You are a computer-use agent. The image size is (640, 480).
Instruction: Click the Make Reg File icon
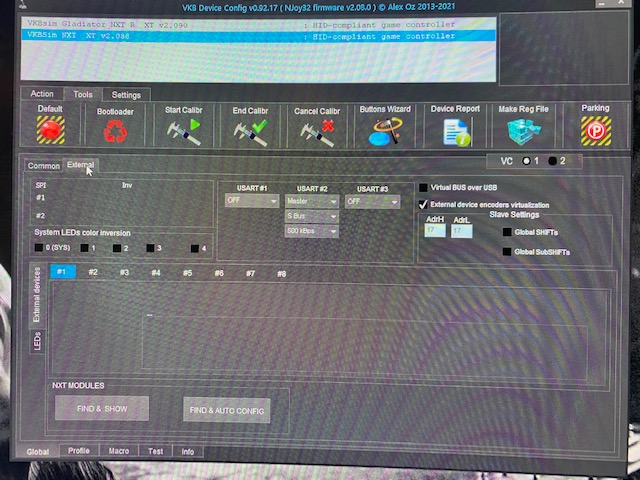524,131
